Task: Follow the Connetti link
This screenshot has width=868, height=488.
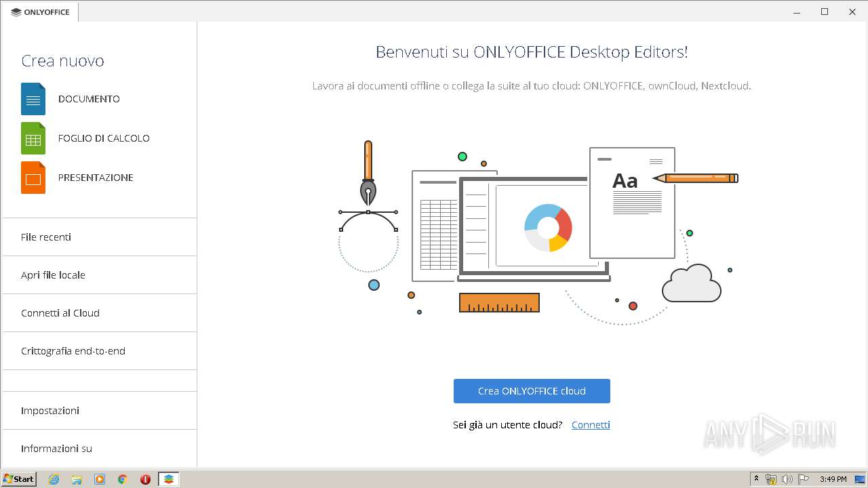Action: (x=591, y=425)
